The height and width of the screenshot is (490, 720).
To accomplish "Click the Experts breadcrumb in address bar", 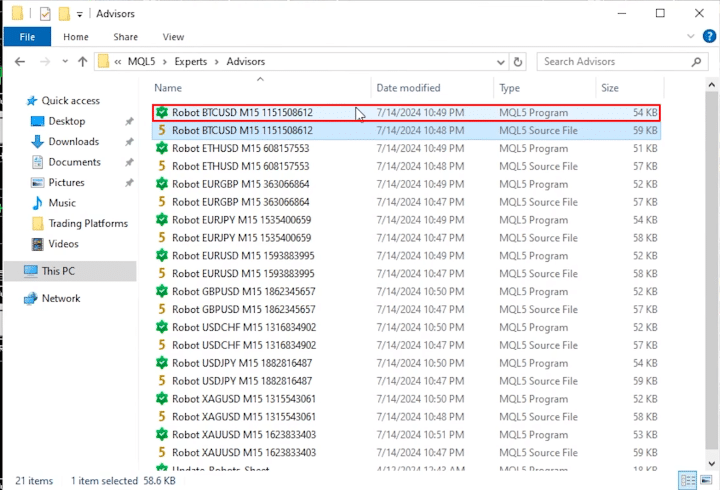I will [x=191, y=62].
